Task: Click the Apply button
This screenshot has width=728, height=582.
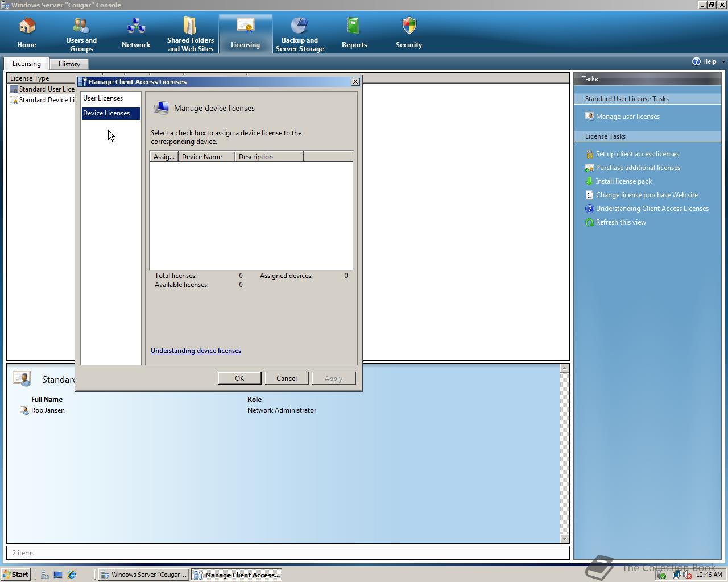Action: tap(334, 379)
